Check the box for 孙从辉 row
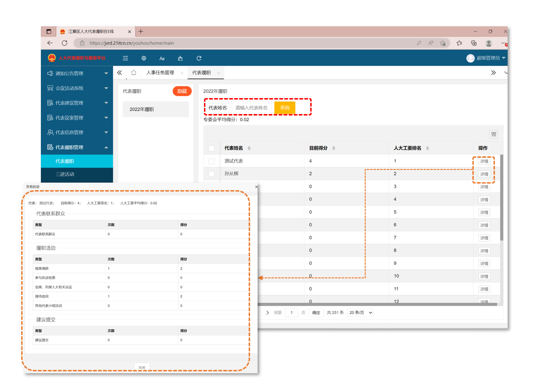Viewport: 533px width, 392px height. (x=212, y=174)
